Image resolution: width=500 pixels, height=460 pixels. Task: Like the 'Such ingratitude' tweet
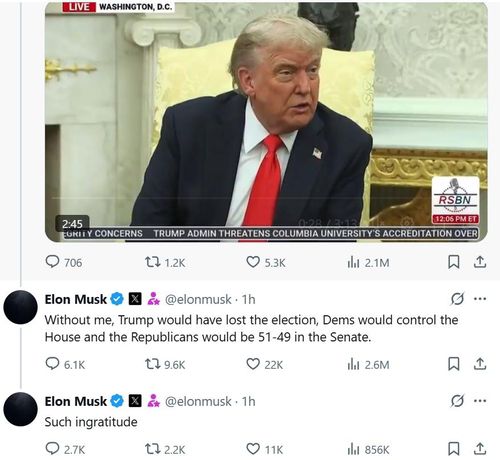coord(265,449)
